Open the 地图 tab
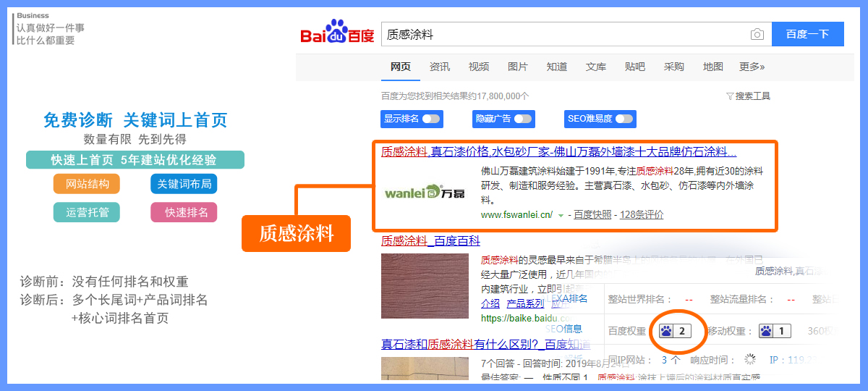This screenshot has width=868, height=391. click(712, 67)
